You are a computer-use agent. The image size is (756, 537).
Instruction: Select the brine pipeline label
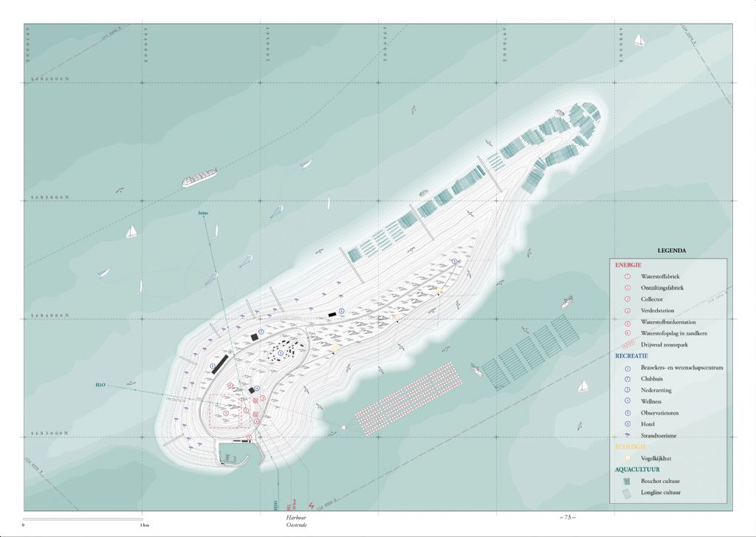coord(203,213)
